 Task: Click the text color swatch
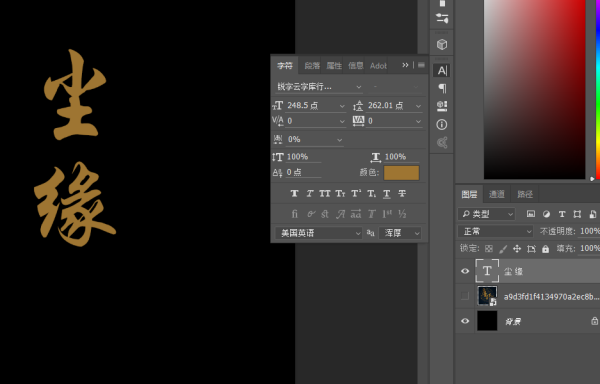[x=401, y=172]
